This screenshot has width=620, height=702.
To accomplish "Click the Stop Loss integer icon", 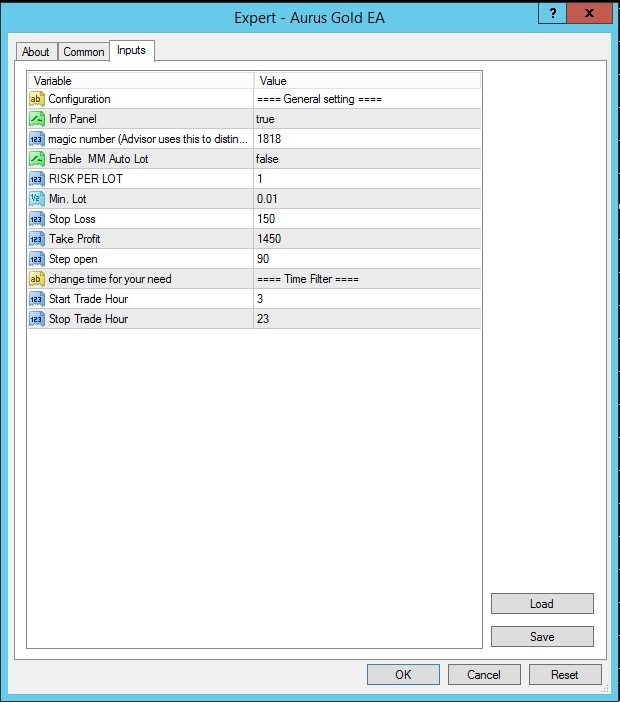I will [37, 219].
